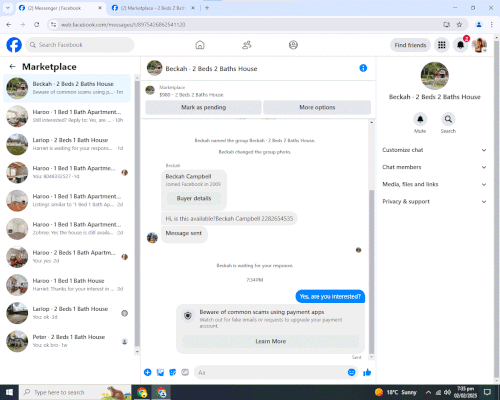Open Chrome icon in taskbar
Viewport: 500px width, 400px height.
point(142,392)
